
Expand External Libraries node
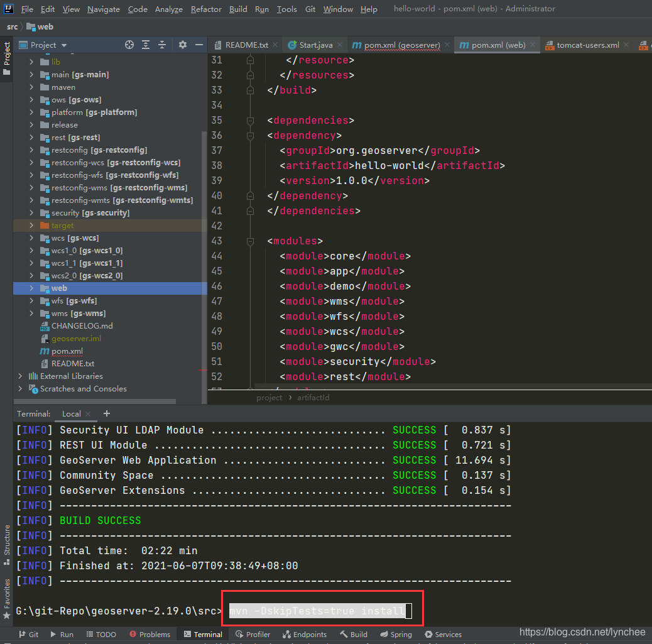point(20,376)
